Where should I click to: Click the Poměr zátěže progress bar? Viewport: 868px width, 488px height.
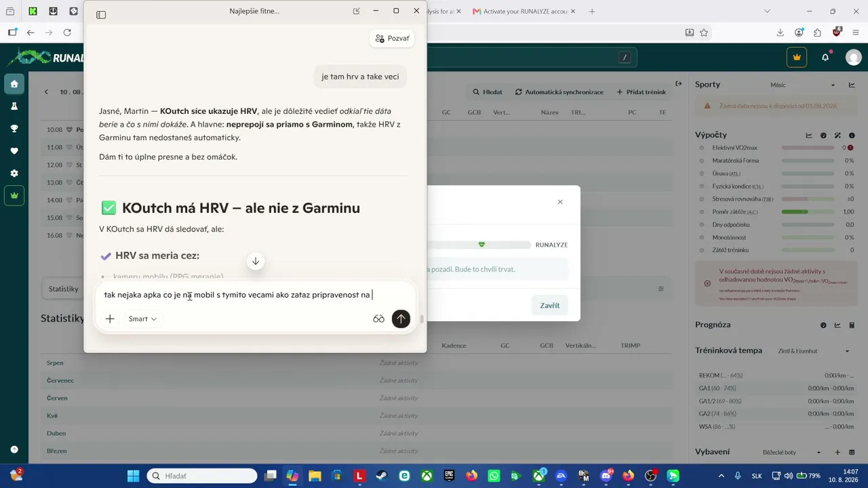[x=808, y=212]
